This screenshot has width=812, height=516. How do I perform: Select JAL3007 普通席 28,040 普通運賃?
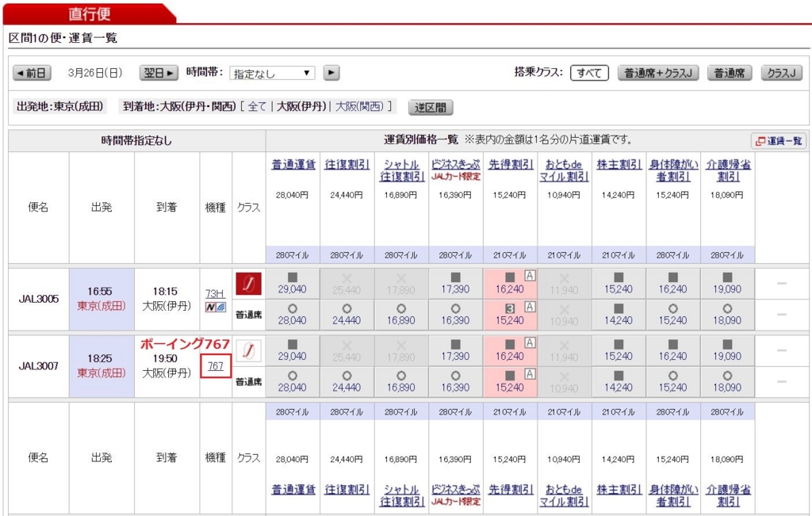pos(293,382)
